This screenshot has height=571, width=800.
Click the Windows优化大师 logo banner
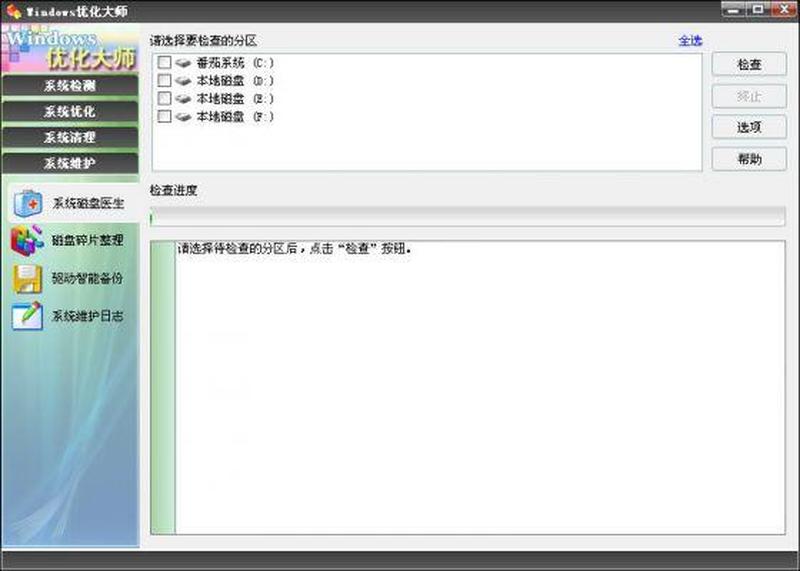pyautogui.click(x=70, y=48)
